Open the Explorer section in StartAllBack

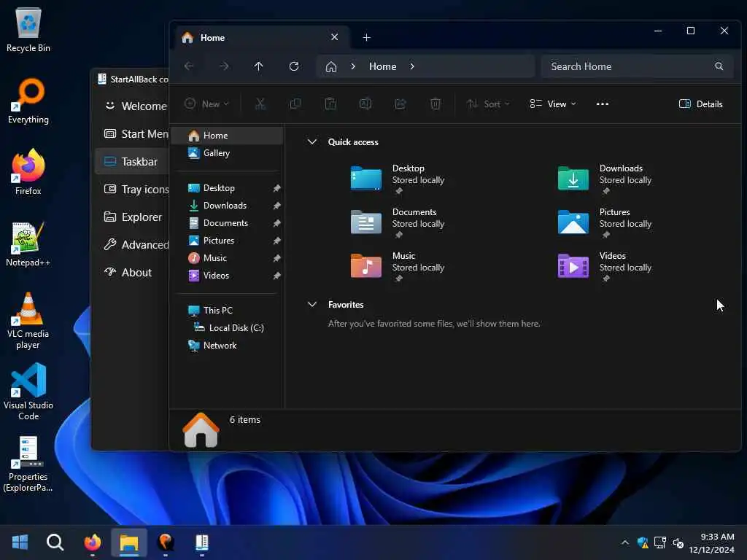click(132, 217)
